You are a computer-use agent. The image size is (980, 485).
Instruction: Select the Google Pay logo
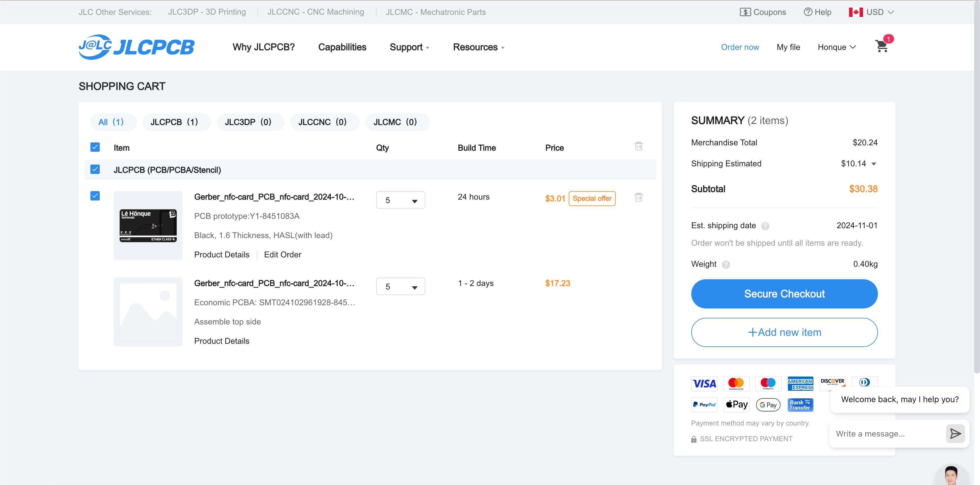click(x=768, y=405)
